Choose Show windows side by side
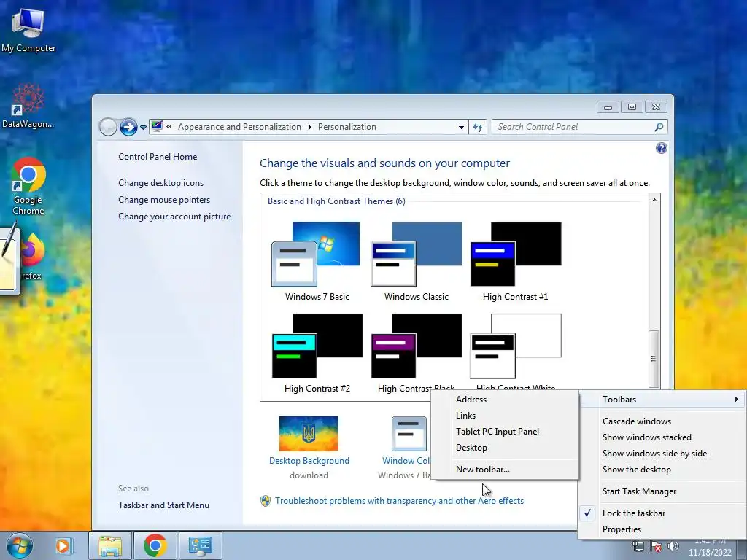The image size is (747, 560). pyautogui.click(x=662, y=454)
